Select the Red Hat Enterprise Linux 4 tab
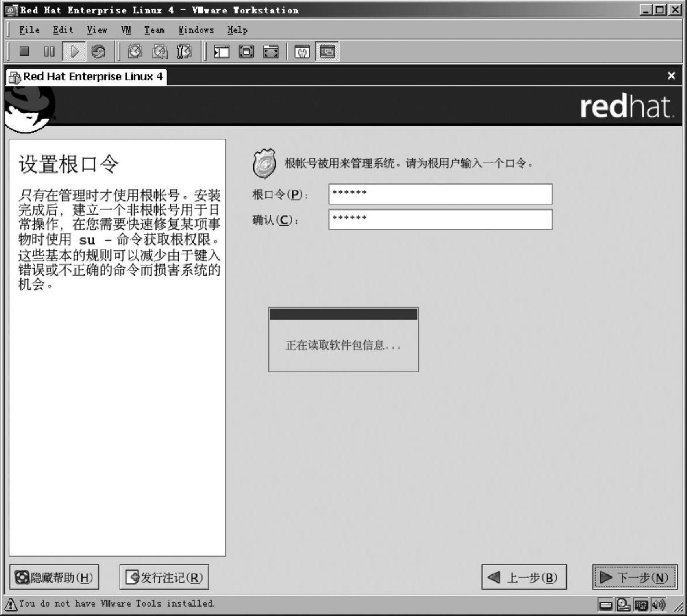Screen dimensions: 687x616 click(x=87, y=77)
